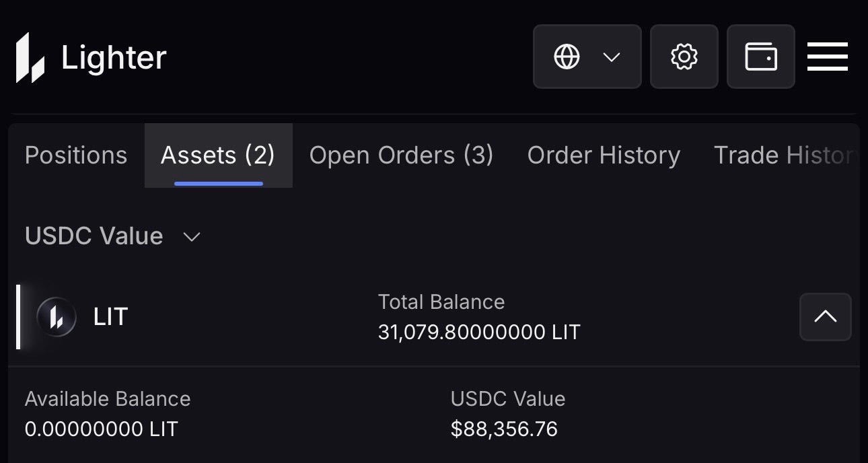
Task: Switch to the Open Orders (3) tab
Action: (x=401, y=155)
